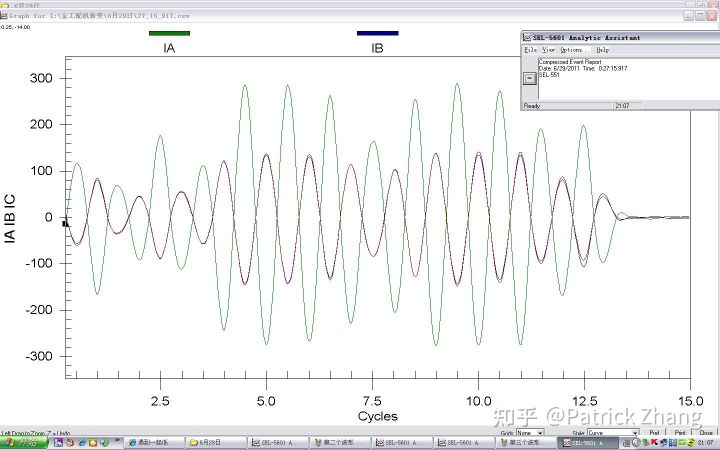Click the Print button
This screenshot has height=450, width=720.
tap(680, 432)
